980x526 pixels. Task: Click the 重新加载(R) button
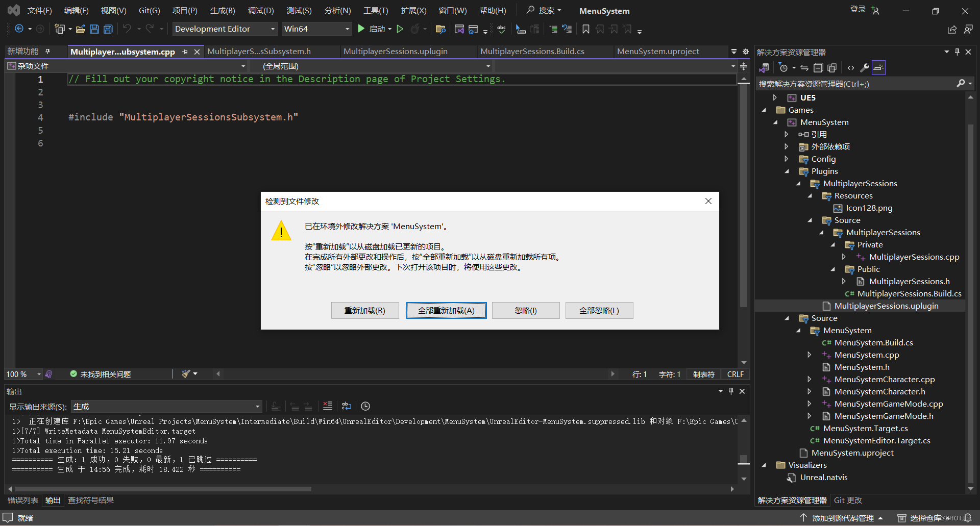(x=365, y=311)
